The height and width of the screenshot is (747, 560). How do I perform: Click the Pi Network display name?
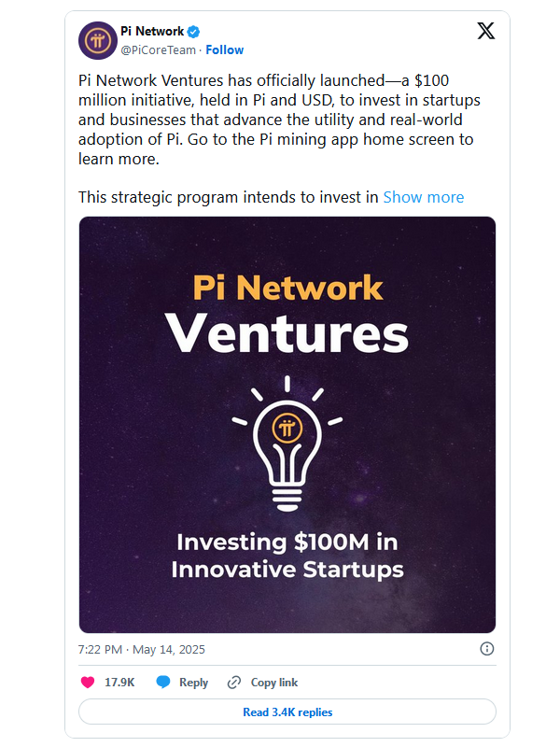(x=152, y=32)
